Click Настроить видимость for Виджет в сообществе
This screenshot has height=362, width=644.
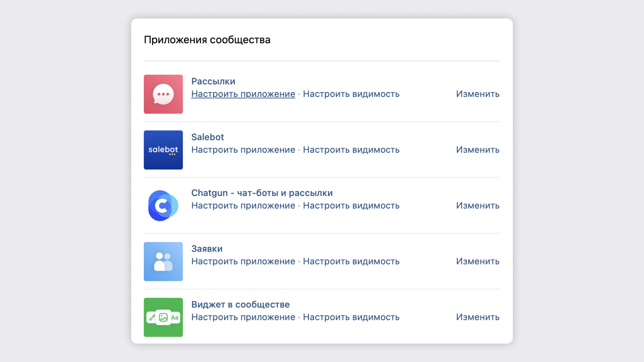point(351,317)
